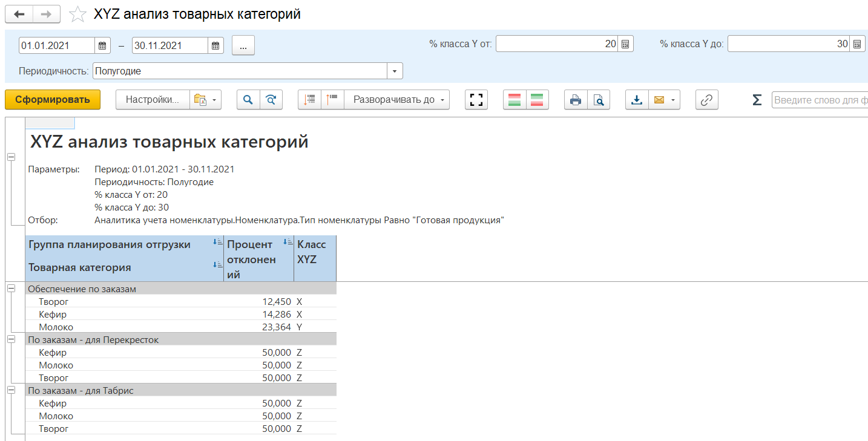Click the save report download icon
Viewport: 868px width, 441px height.
tap(637, 100)
